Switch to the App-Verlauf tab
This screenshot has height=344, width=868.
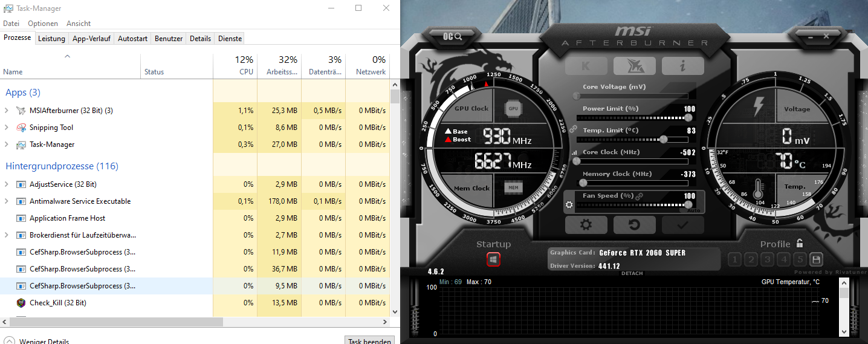(x=91, y=38)
